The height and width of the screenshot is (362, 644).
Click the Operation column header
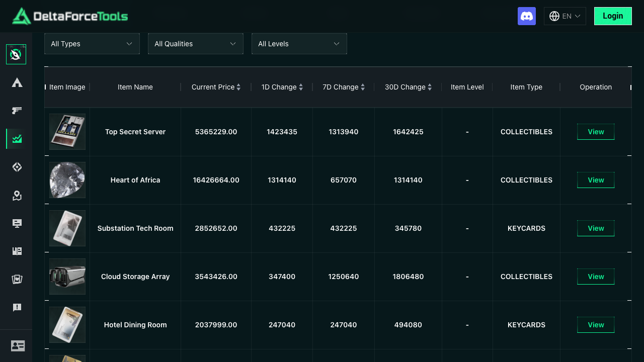596,87
